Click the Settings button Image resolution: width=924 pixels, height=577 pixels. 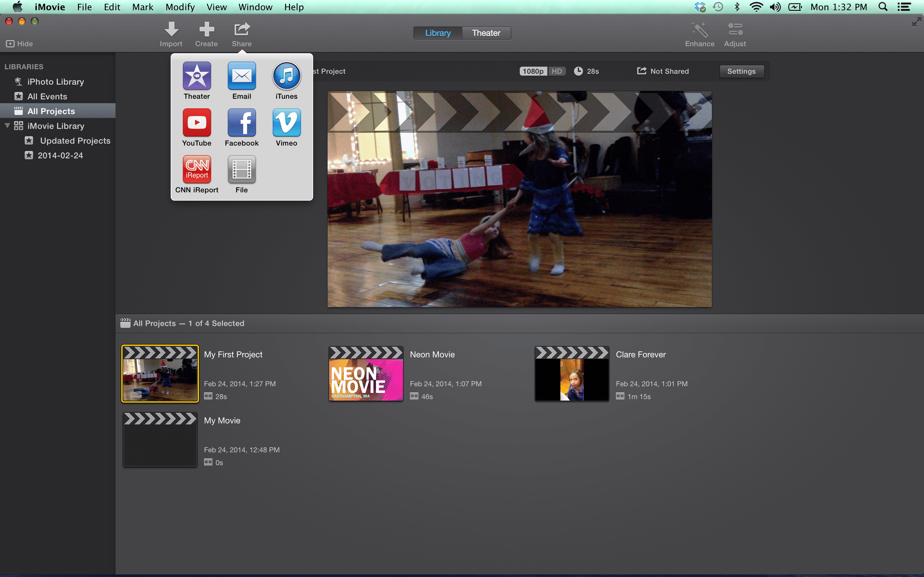741,71
